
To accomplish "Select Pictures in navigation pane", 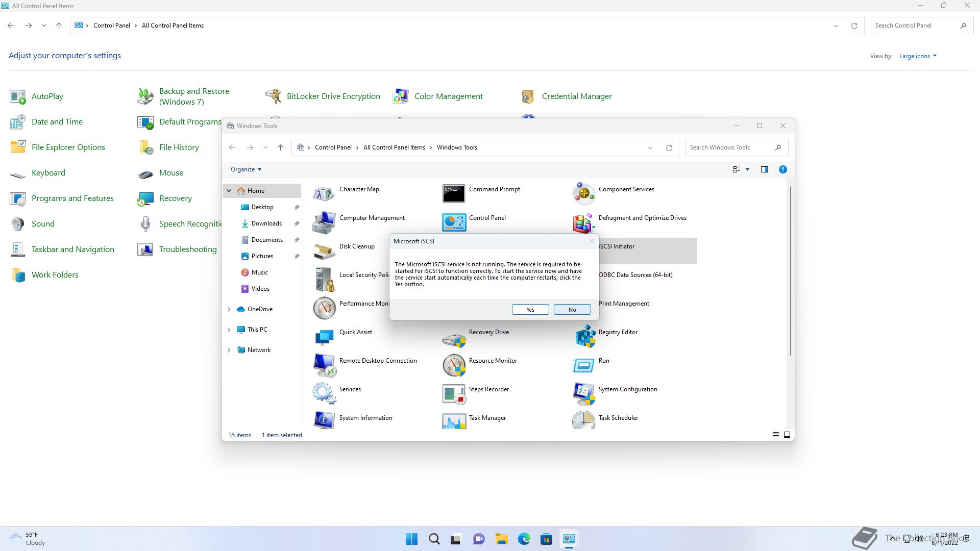I will pyautogui.click(x=262, y=256).
